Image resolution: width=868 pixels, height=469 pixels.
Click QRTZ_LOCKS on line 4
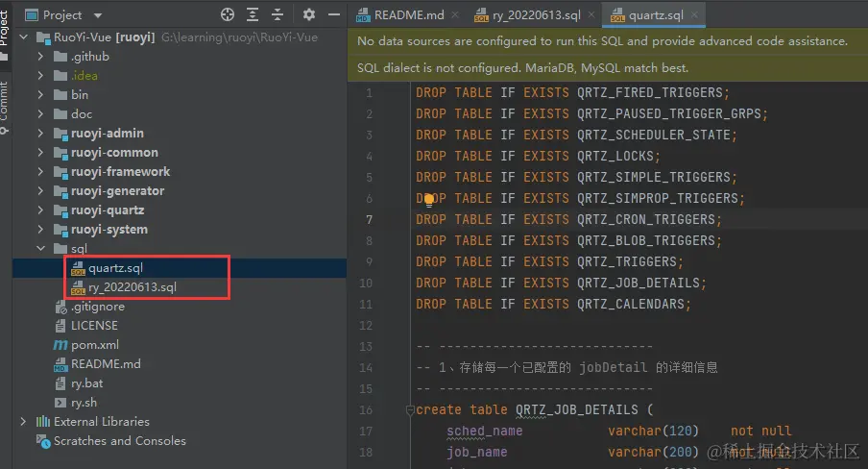[615, 156]
